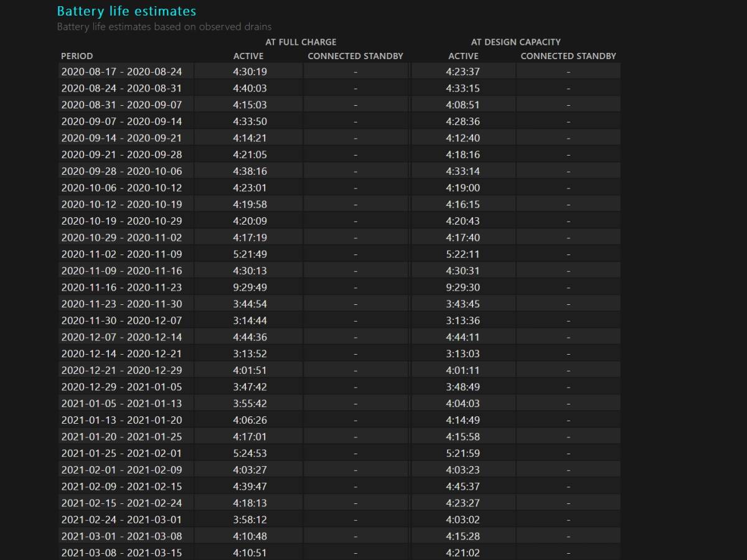This screenshot has height=560, width=747.
Task: Click the 9:29:30 design capacity value
Action: click(x=463, y=287)
